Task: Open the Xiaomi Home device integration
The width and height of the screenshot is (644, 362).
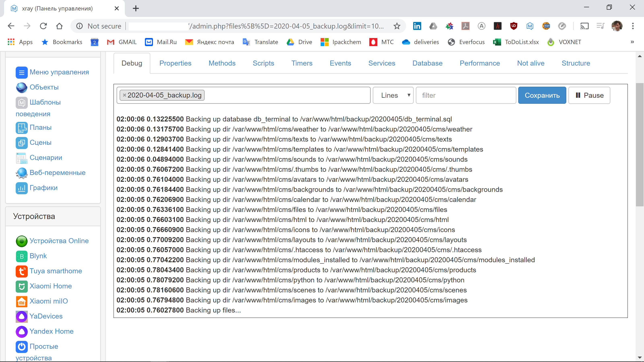Action: [x=51, y=286]
